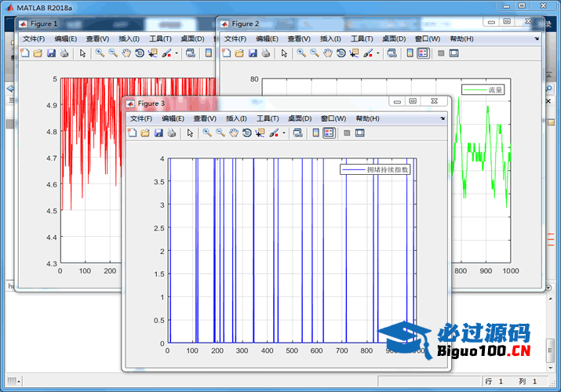Open 窗口(W) menu in Figure 3
This screenshot has height=392, width=561.
pos(333,118)
